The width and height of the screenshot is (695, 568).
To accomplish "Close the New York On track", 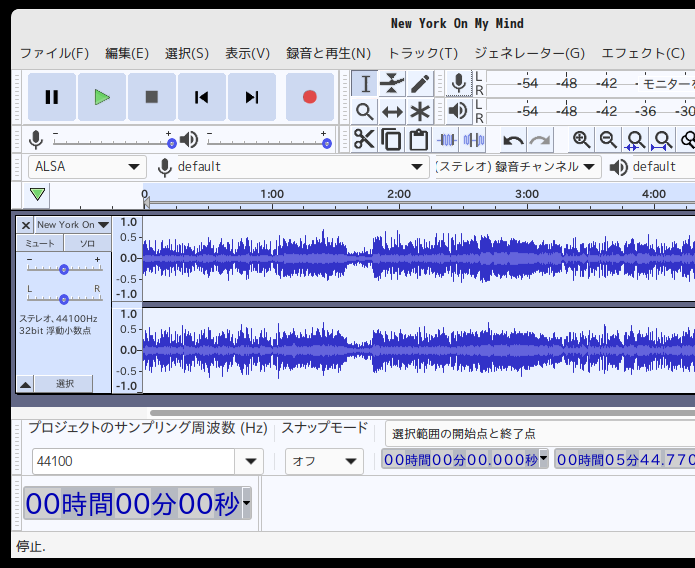I will [25, 225].
